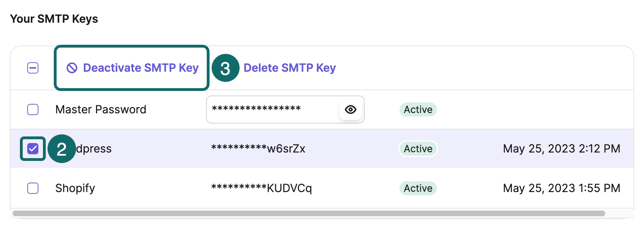Viewport: 644px width, 226px height.
Task: Click Delete SMTP Key
Action: point(290,68)
